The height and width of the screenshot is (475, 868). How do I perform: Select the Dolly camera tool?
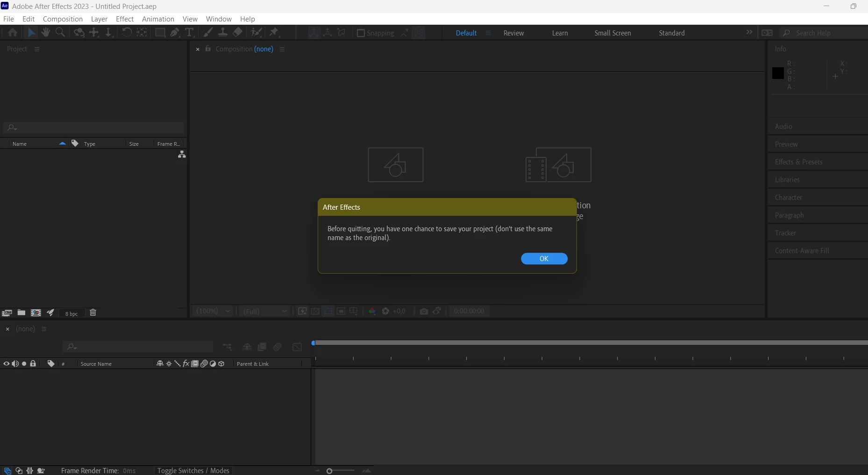point(108,32)
